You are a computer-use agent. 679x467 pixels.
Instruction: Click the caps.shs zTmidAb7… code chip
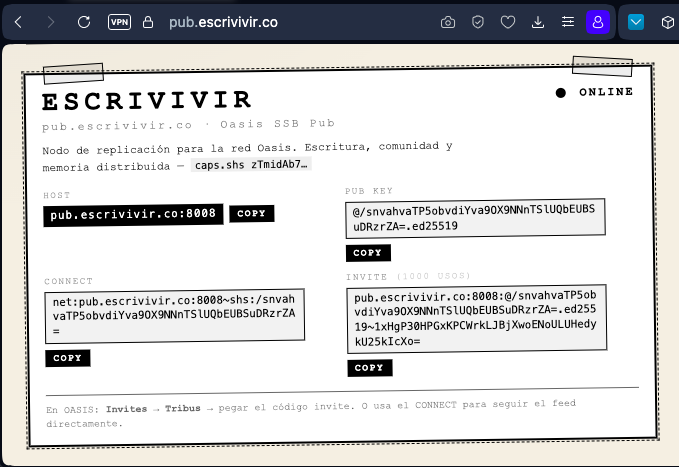click(x=251, y=165)
